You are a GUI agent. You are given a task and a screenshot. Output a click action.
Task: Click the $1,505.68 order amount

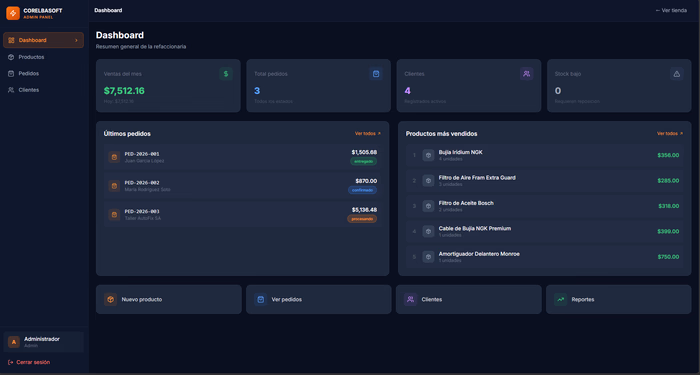364,152
